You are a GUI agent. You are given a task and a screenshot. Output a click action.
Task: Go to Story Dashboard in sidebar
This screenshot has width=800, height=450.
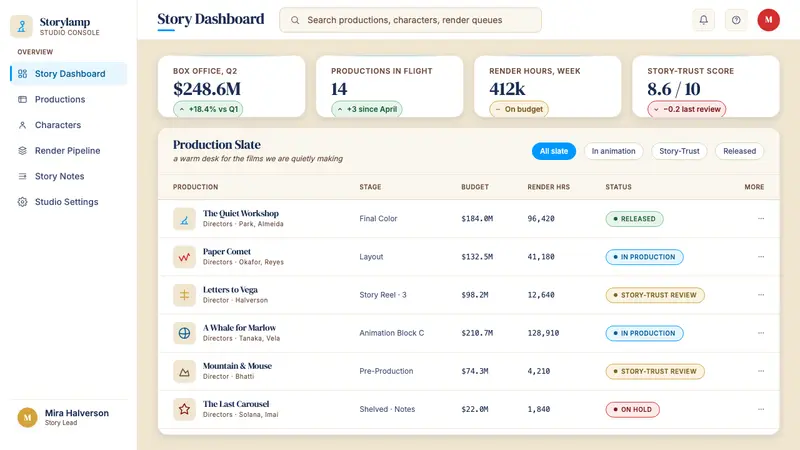(68, 73)
